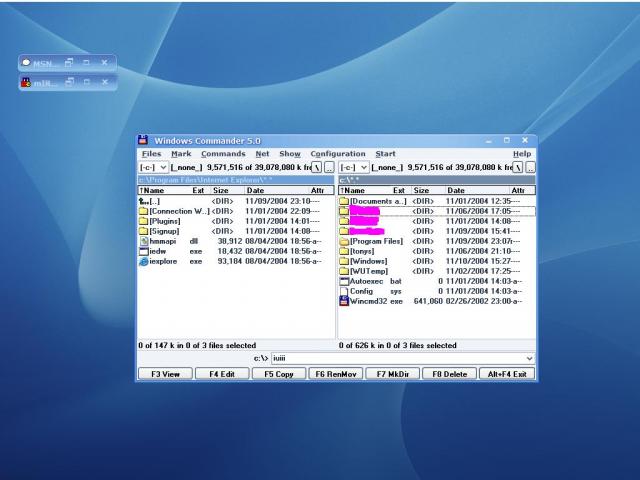This screenshot has height=480, width=640.
Task: Expand the command line history dropdown
Action: [x=529, y=358]
